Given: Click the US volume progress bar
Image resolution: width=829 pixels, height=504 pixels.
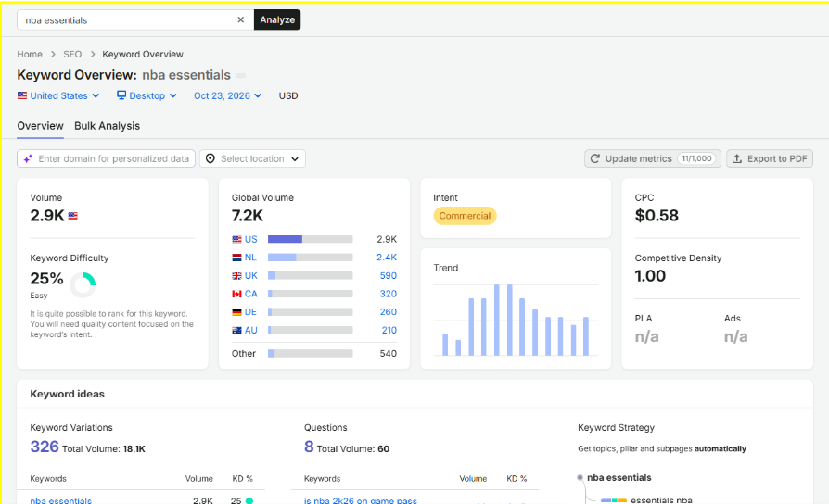Looking at the screenshot, I should pyautogui.click(x=311, y=239).
